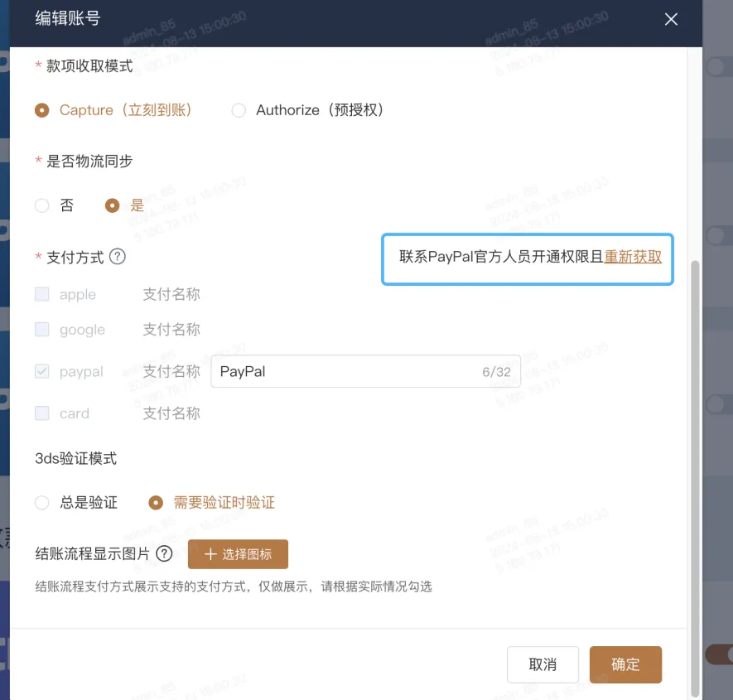Click 取消 to cancel editing
The height and width of the screenshot is (700, 733).
(x=543, y=664)
